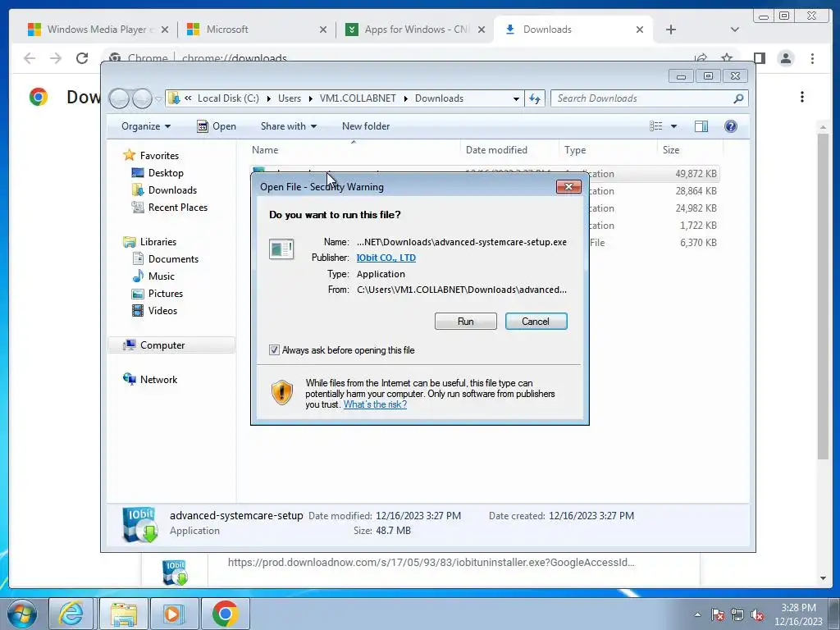This screenshot has height=630, width=840.
Task: Open Downloads page more actions menu
Action: click(x=802, y=97)
